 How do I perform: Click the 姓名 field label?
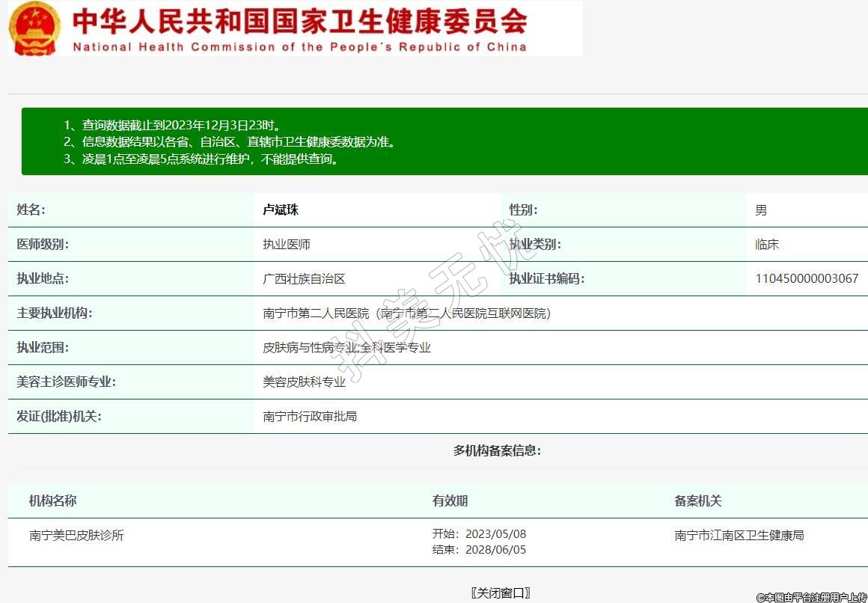[x=31, y=210]
